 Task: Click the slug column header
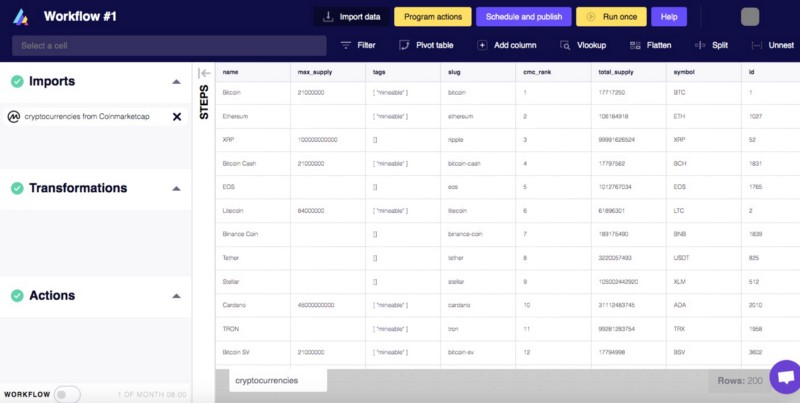[x=478, y=72]
